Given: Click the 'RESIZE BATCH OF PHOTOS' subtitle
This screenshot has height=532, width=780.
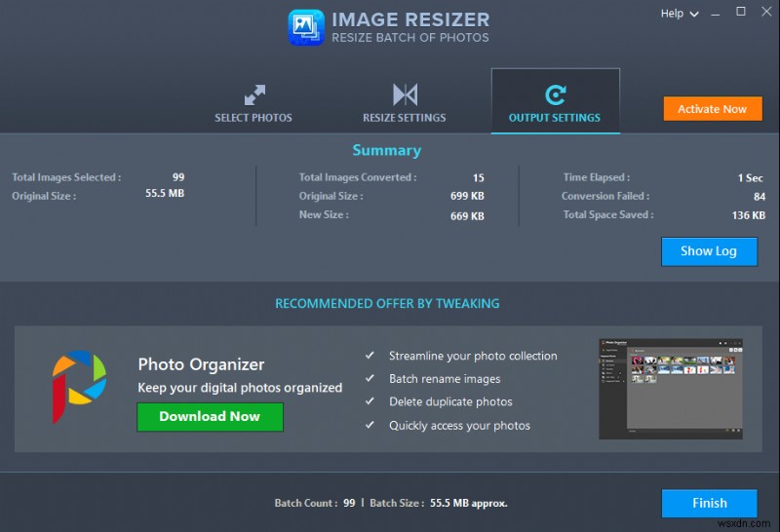Looking at the screenshot, I should [410, 38].
